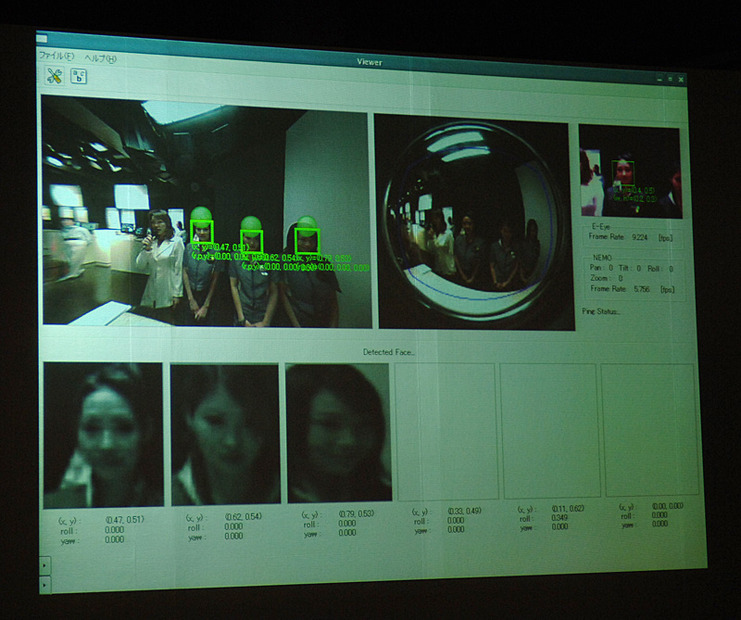Image resolution: width=741 pixels, height=620 pixels.
Task: Open the ヘルプ (Help) menu
Action: (x=100, y=58)
